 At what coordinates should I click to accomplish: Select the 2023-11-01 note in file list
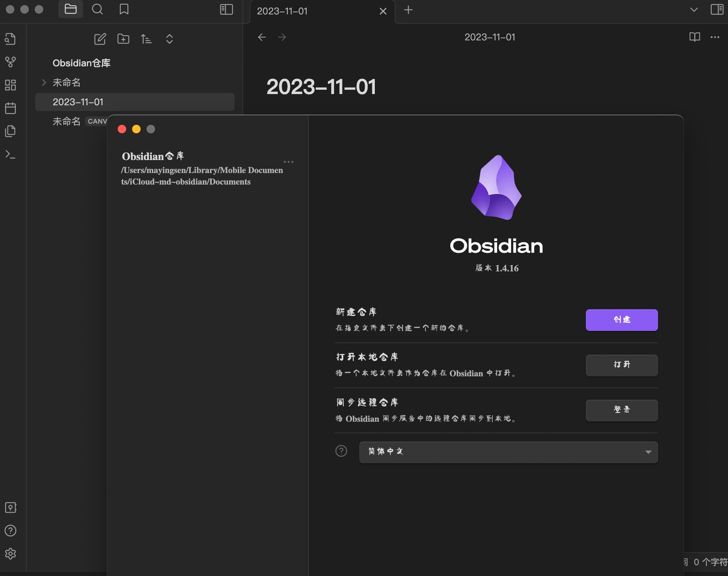click(135, 102)
